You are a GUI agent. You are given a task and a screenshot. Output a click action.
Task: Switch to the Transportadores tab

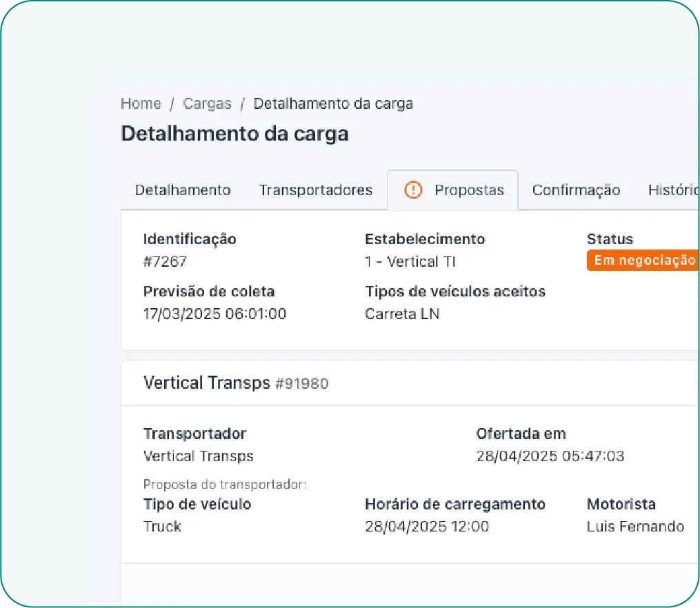316,190
